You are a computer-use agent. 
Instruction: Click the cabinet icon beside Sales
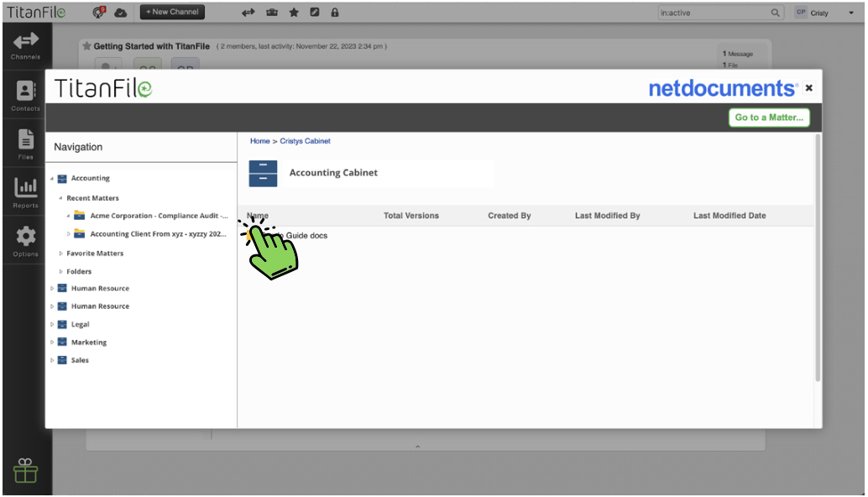[x=62, y=360]
